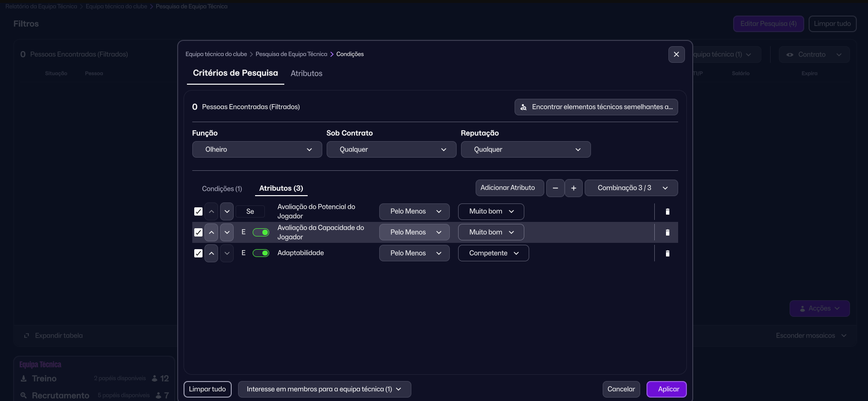Click the Cancelar button
This screenshot has height=401, width=868.
621,389
